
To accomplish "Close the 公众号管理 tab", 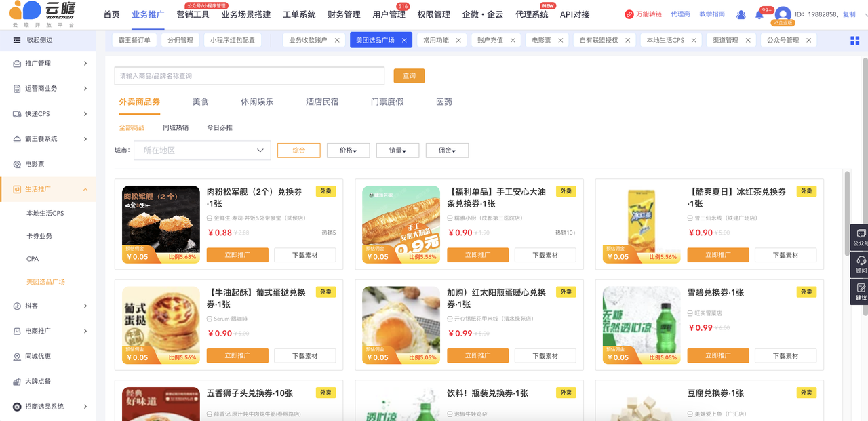I will (809, 41).
